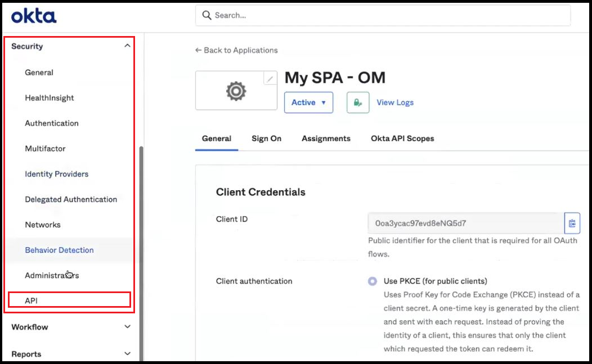This screenshot has width=592, height=364.
Task: Open the Okta API Scopes tab
Action: [402, 138]
